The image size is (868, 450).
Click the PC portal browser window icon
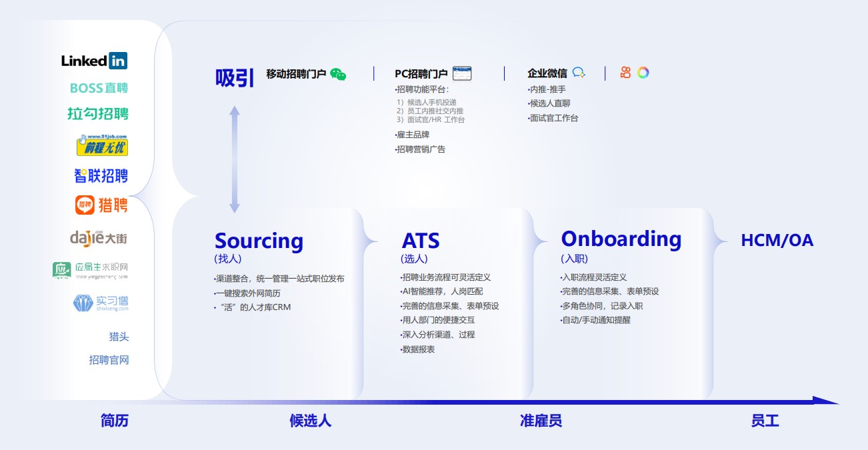coord(462,73)
